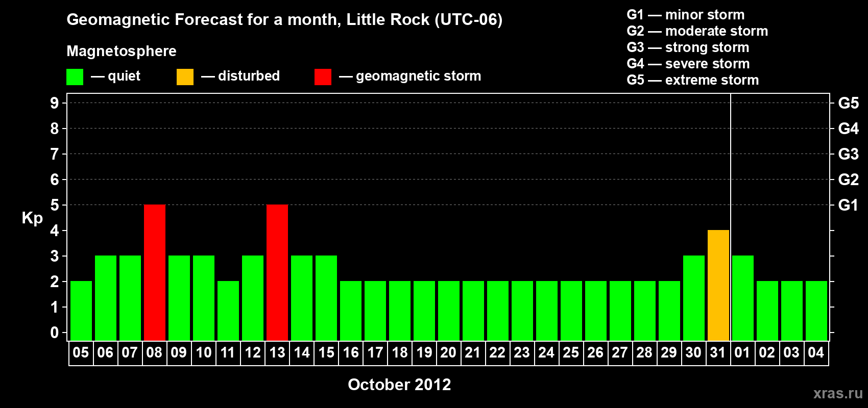Click date label 20 on the axis
The height and width of the screenshot is (408, 868).
click(448, 352)
